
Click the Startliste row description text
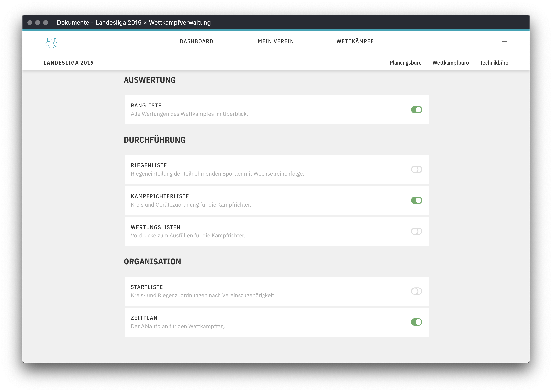tap(203, 295)
